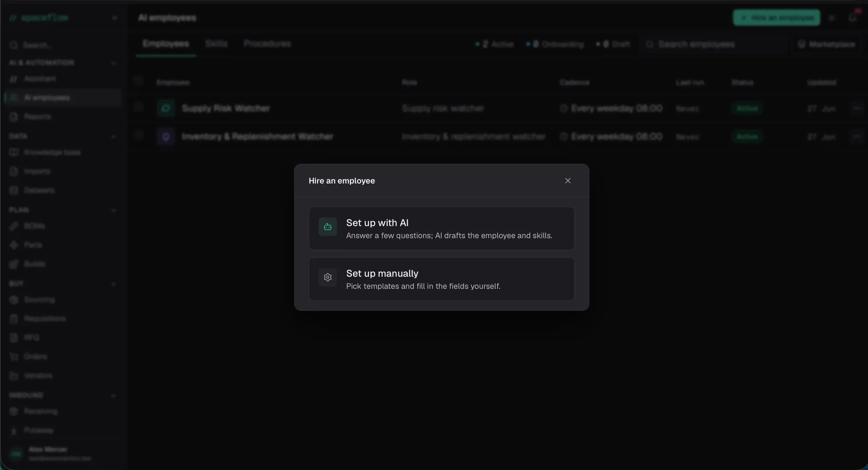Switch to the Skills tab

[x=216, y=44]
